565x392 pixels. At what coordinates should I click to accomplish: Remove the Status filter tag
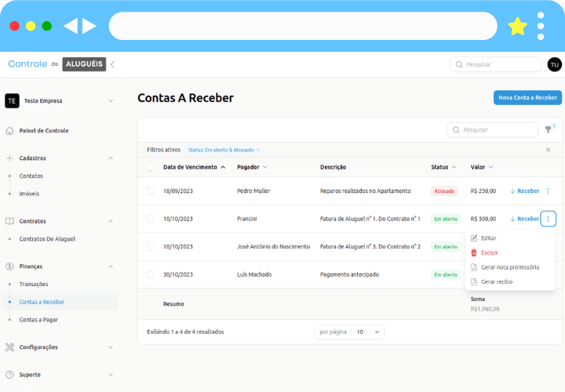[x=258, y=150]
